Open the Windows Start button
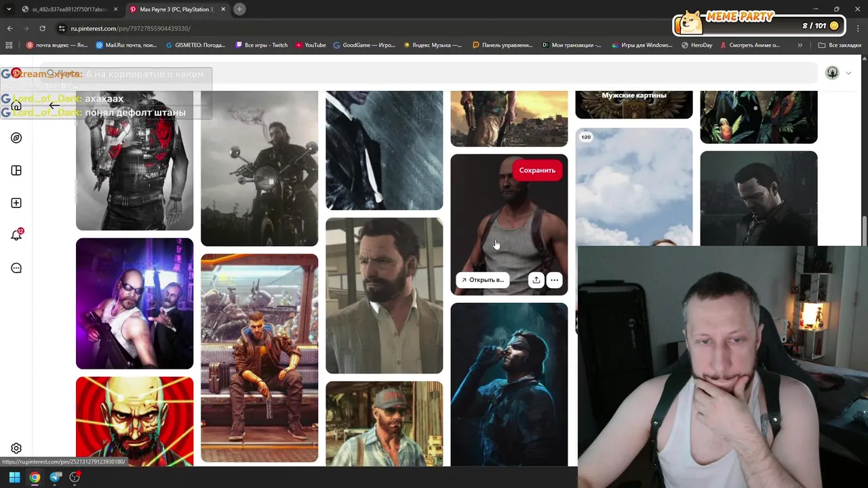This screenshot has height=488, width=868. click(14, 477)
